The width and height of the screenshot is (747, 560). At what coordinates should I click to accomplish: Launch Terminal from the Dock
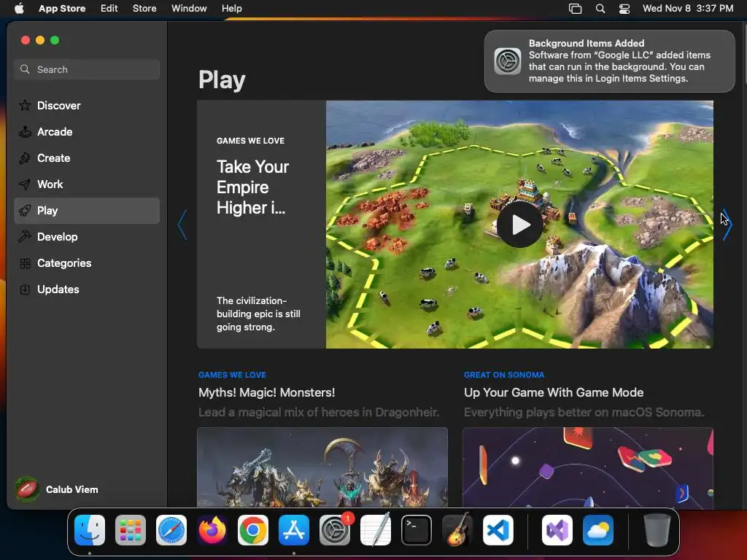(x=417, y=530)
